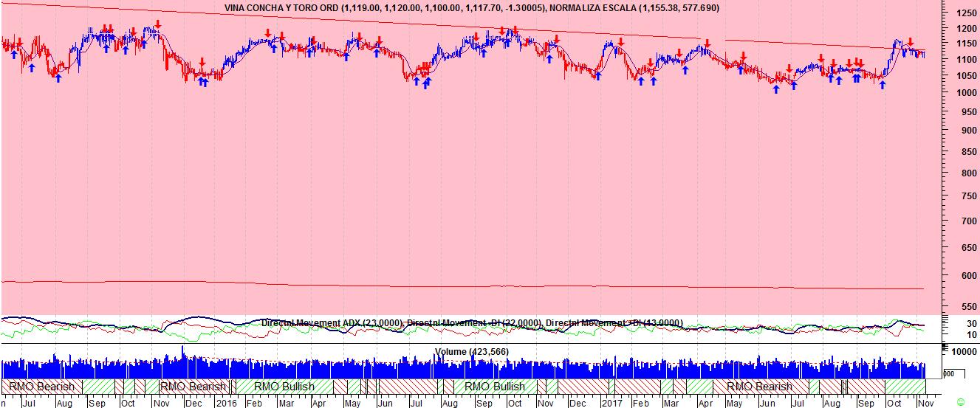Select the lower red horizontal line near 580
Screen dimensions: 980x408
(463, 286)
